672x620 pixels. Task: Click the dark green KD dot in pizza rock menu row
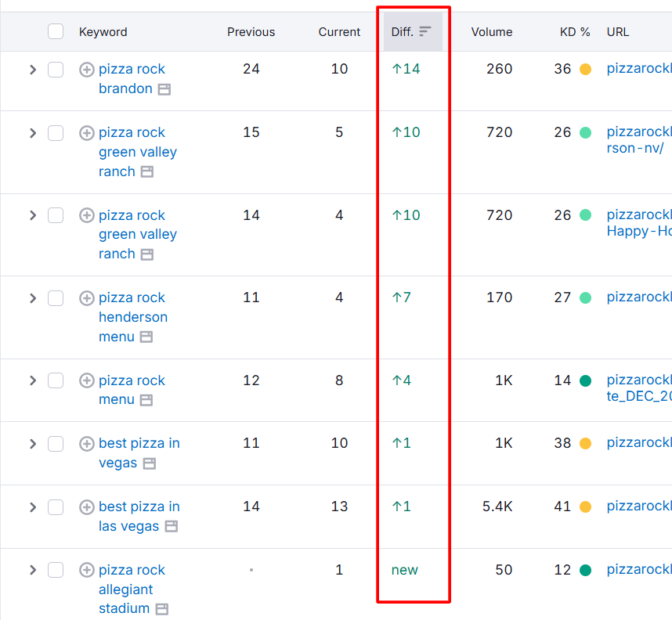coord(585,380)
